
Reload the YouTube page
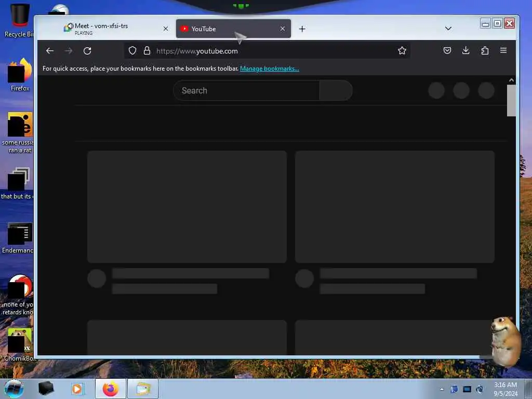(x=87, y=51)
